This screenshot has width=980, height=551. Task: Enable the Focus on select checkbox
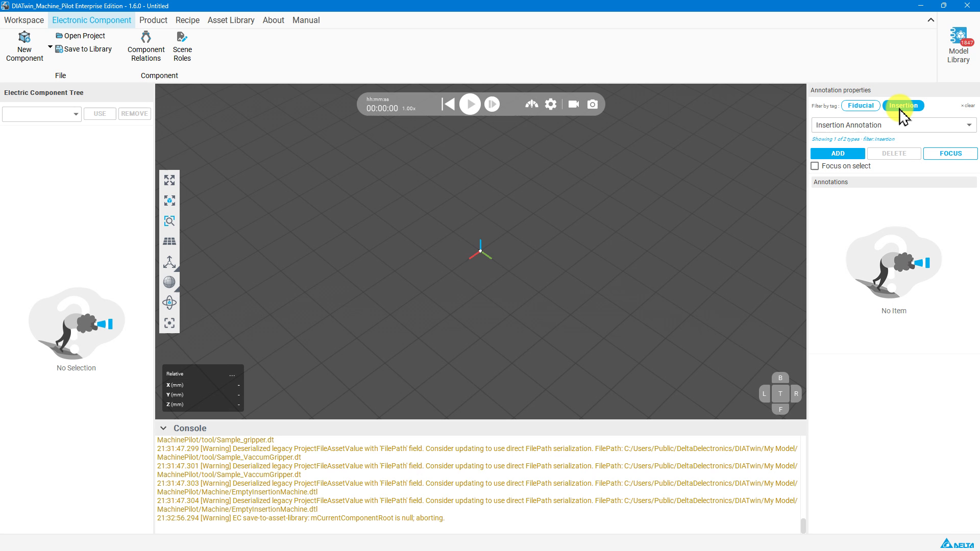point(815,166)
